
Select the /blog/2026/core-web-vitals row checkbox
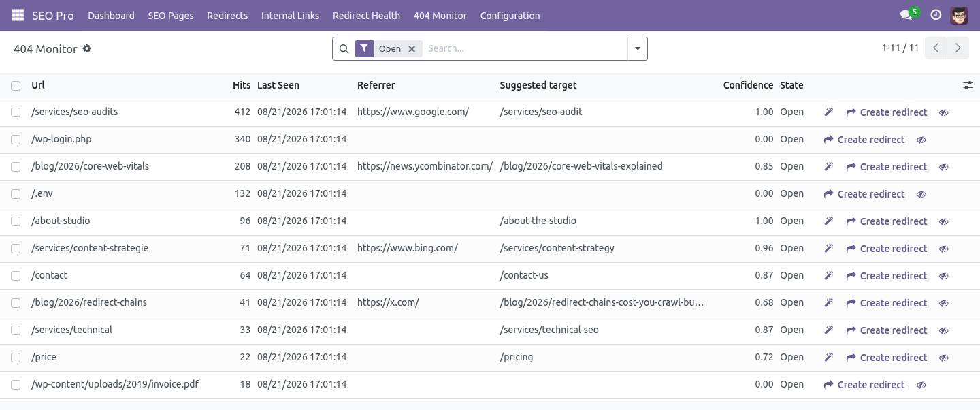tap(16, 167)
